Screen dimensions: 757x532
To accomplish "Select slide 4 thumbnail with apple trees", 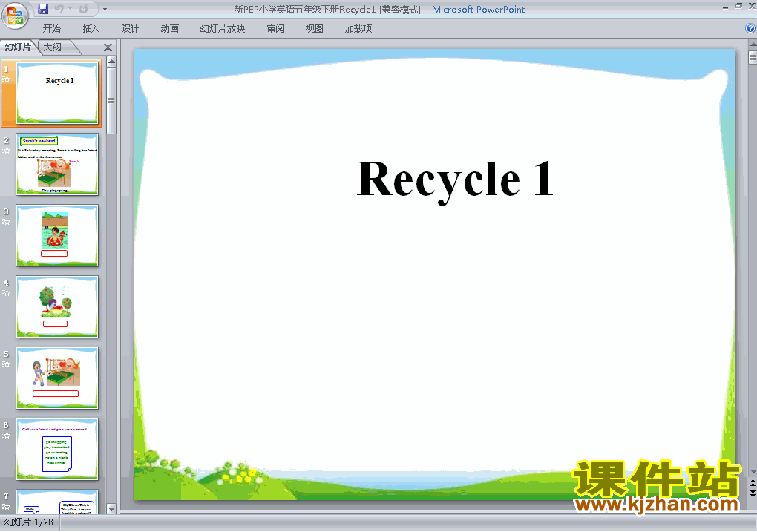I will click(x=57, y=306).
